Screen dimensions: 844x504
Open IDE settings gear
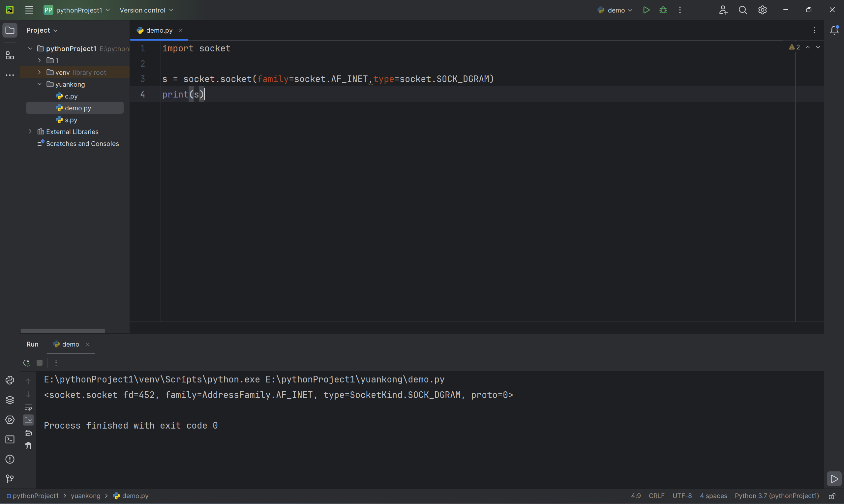763,10
